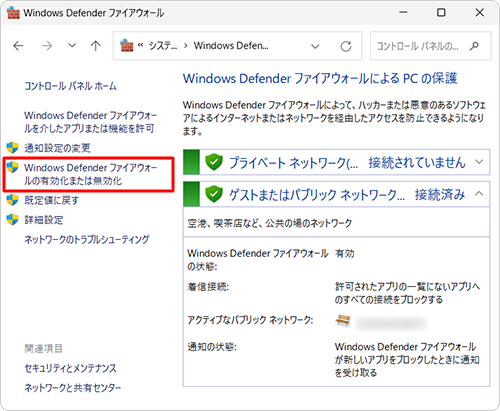The image size is (500, 411).
Task: Click the プライベート ネットワーク section header
Action: (x=336, y=162)
